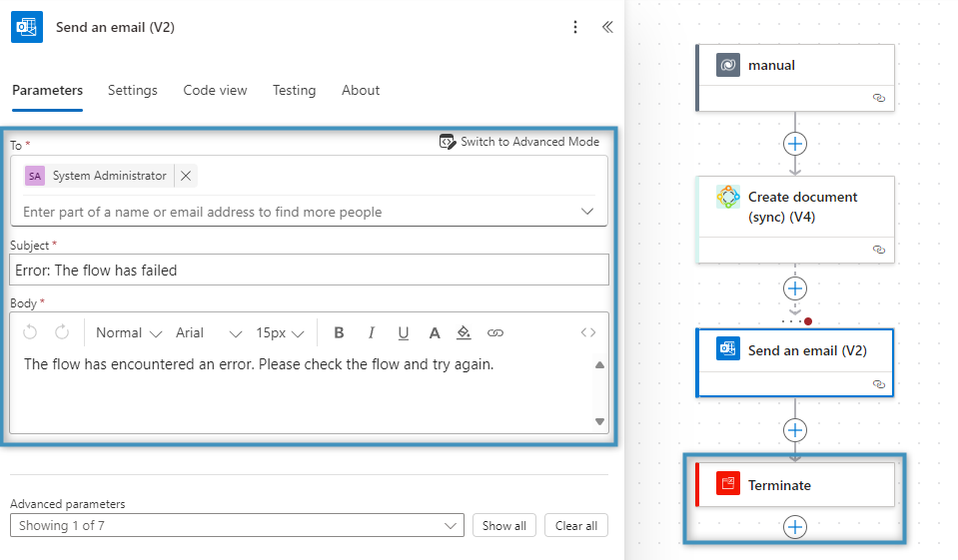Add a step below Send an email node
The width and height of the screenshot is (958, 560).
pos(795,430)
